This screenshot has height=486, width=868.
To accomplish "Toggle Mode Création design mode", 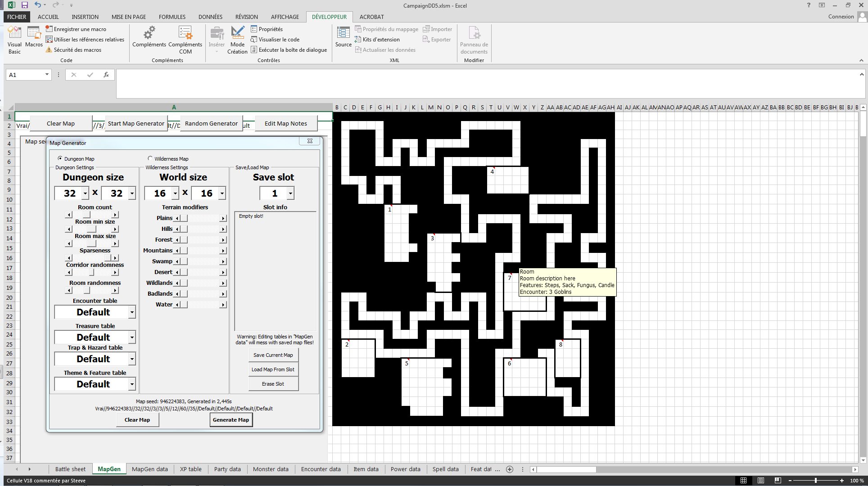I will (x=237, y=40).
